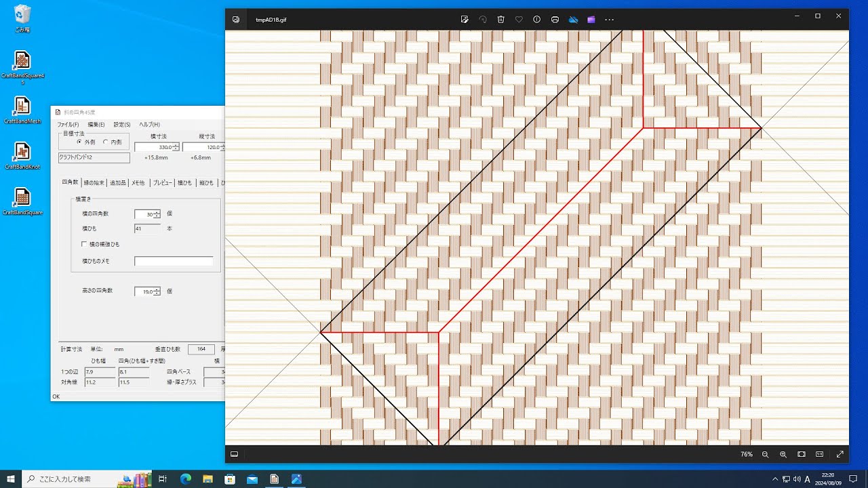Open the Recycle Bin desktop icon

(22, 18)
